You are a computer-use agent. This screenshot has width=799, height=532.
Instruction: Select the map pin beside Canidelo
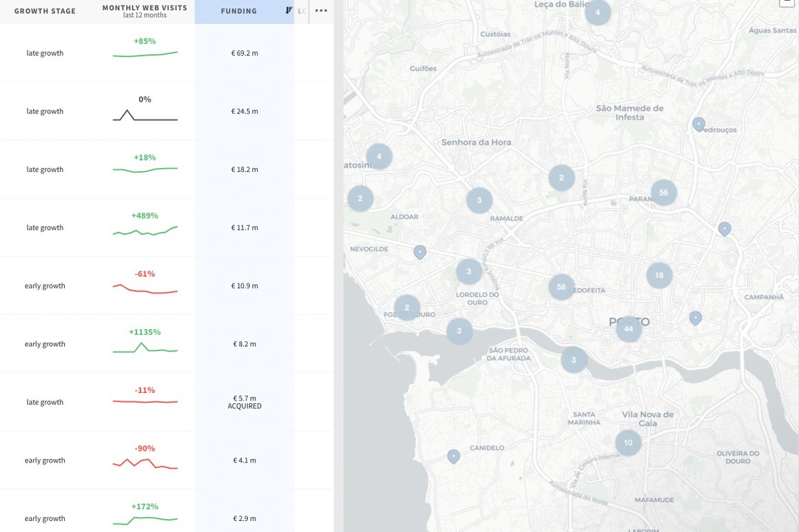(x=453, y=456)
